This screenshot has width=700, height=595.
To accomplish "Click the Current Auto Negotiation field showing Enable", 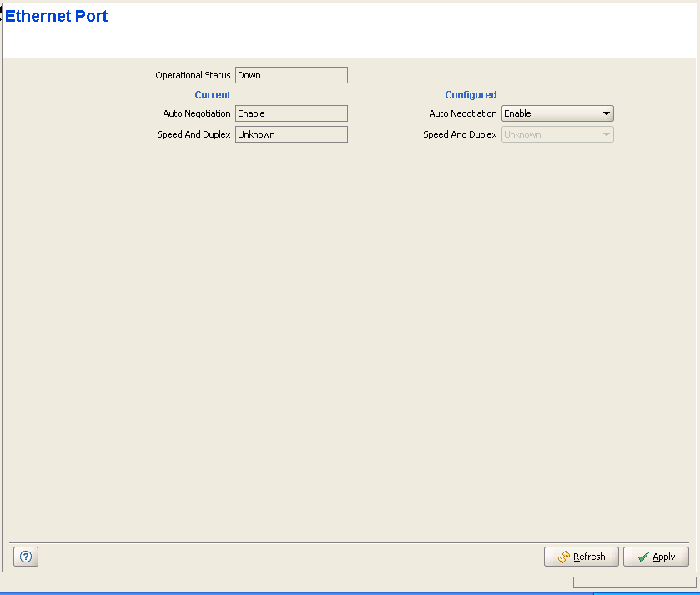I will tap(291, 113).
